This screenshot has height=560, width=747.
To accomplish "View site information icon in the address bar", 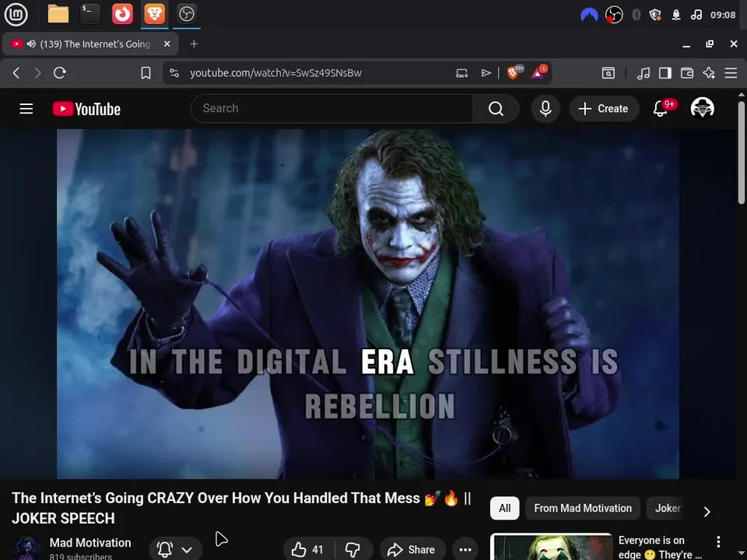I will tap(174, 73).
